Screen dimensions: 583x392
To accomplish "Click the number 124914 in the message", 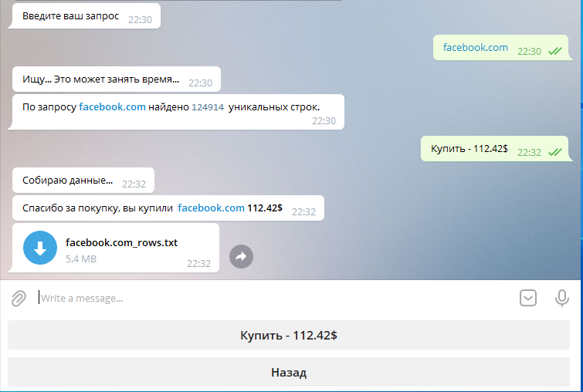I will tap(208, 107).
